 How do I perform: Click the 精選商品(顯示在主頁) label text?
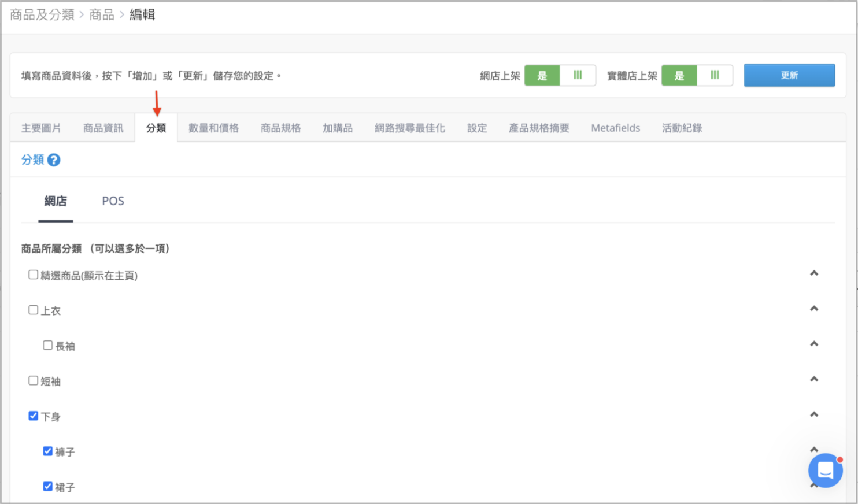89,276
